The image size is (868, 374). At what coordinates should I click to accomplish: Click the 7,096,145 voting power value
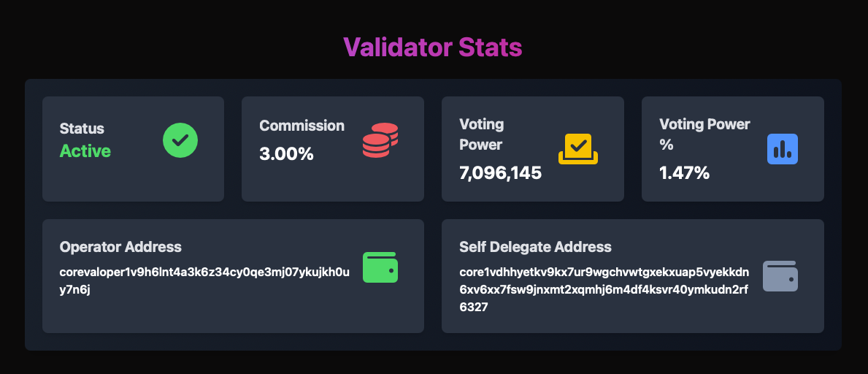pos(501,173)
